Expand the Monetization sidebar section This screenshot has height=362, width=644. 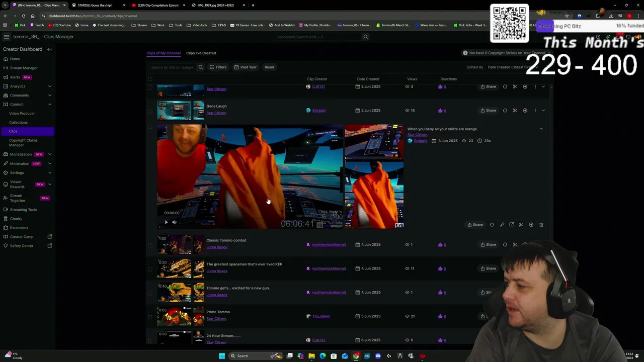49,154
